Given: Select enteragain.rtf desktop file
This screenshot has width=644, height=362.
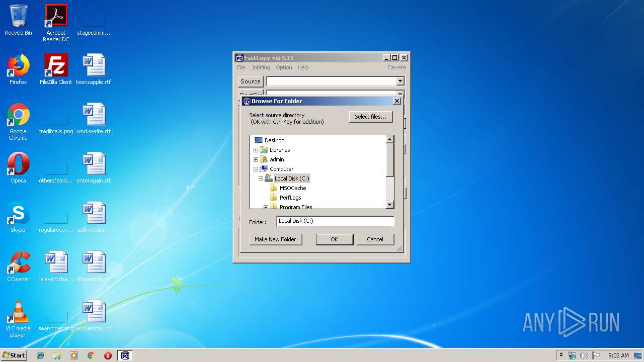Looking at the screenshot, I should [x=94, y=168].
